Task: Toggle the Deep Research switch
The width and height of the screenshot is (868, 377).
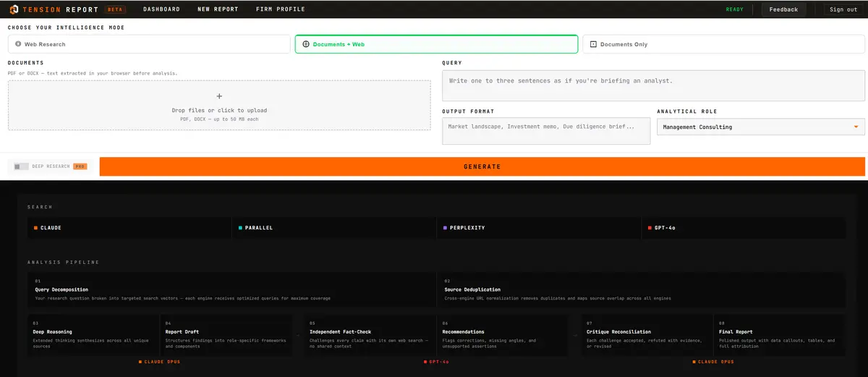Action: (x=22, y=166)
